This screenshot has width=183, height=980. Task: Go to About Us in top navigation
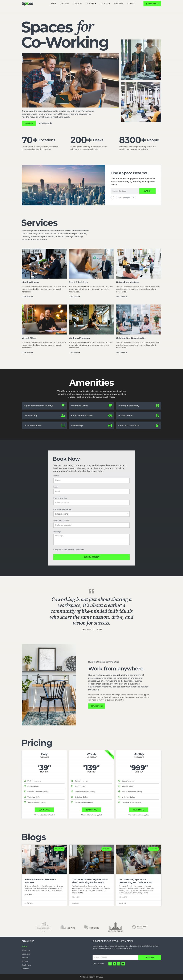[x=64, y=3]
